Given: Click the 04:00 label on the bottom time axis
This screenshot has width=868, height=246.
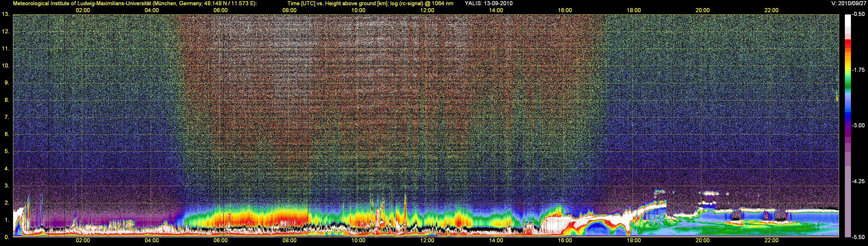Looking at the screenshot, I should click(152, 241).
